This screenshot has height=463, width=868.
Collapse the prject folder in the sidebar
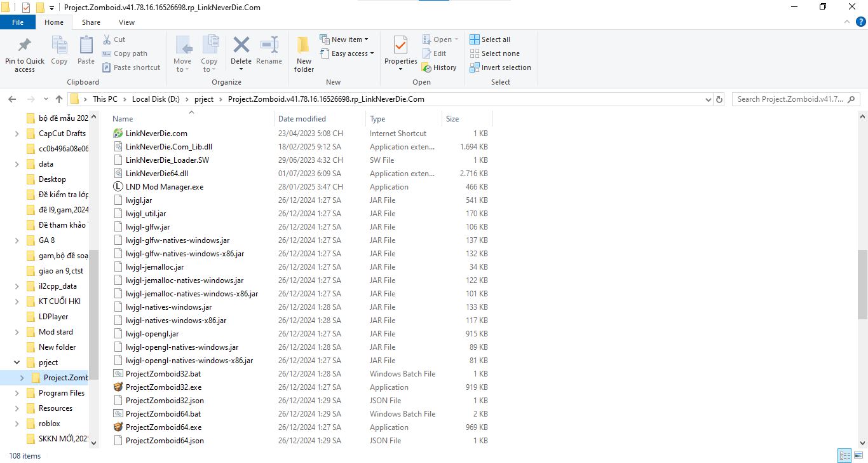tap(15, 362)
